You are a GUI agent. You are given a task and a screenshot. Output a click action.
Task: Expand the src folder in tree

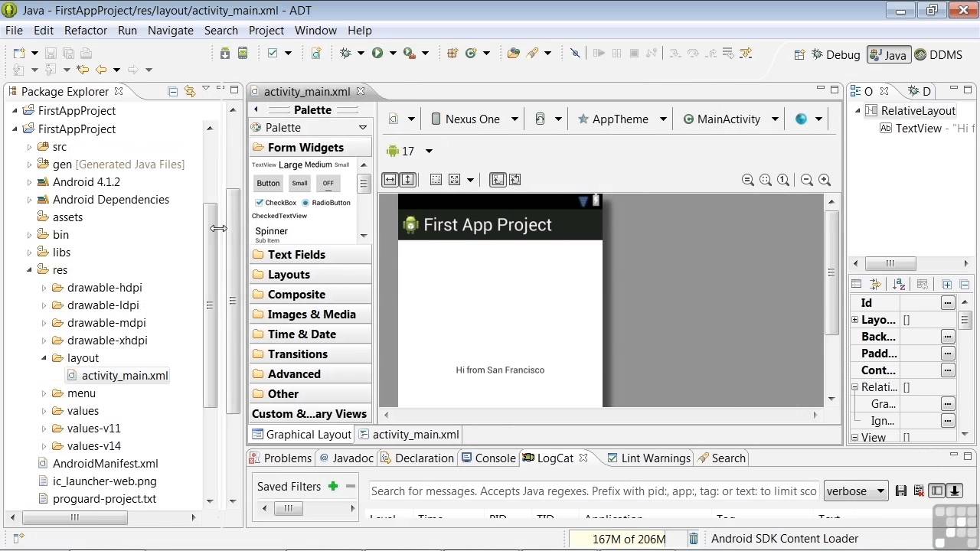(29, 147)
